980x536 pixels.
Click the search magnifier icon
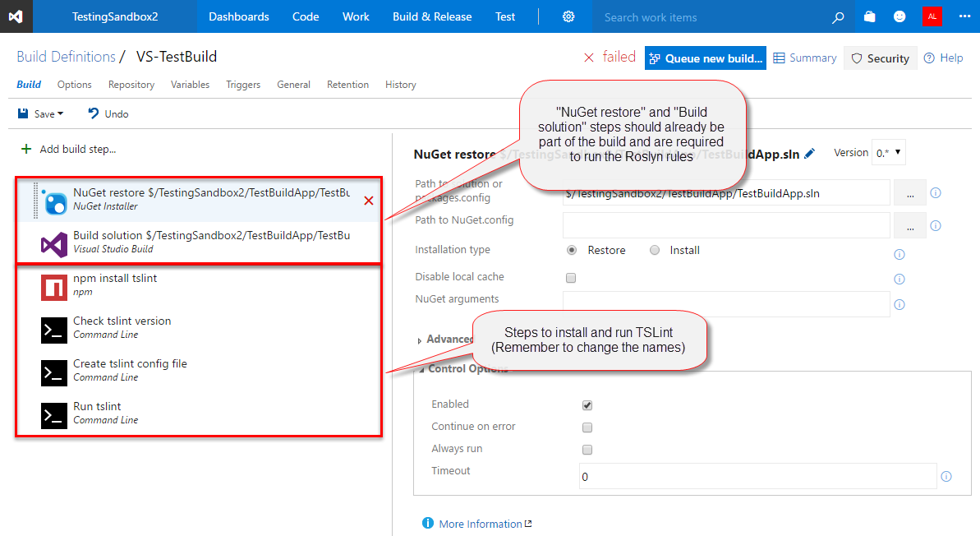[838, 16]
